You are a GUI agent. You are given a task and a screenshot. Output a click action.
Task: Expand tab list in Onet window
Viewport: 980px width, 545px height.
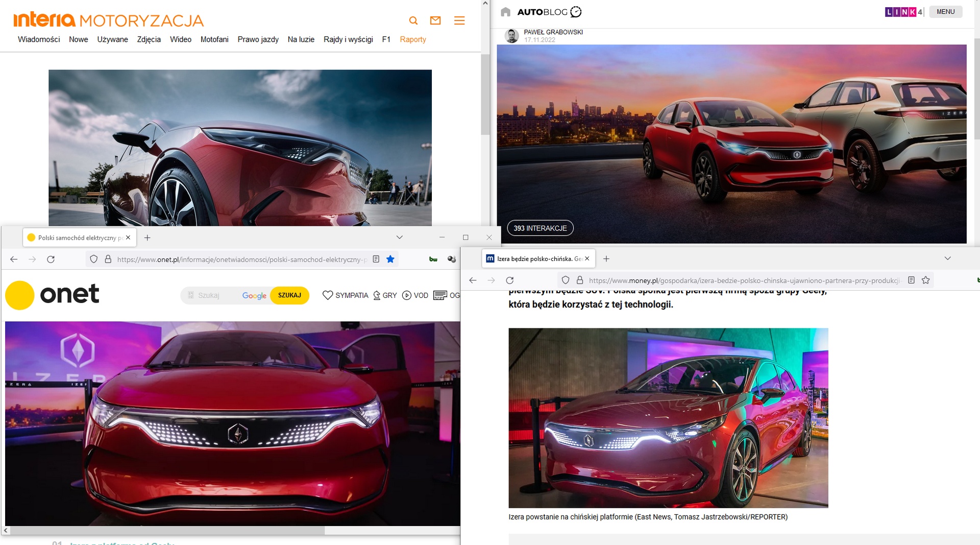coord(400,238)
